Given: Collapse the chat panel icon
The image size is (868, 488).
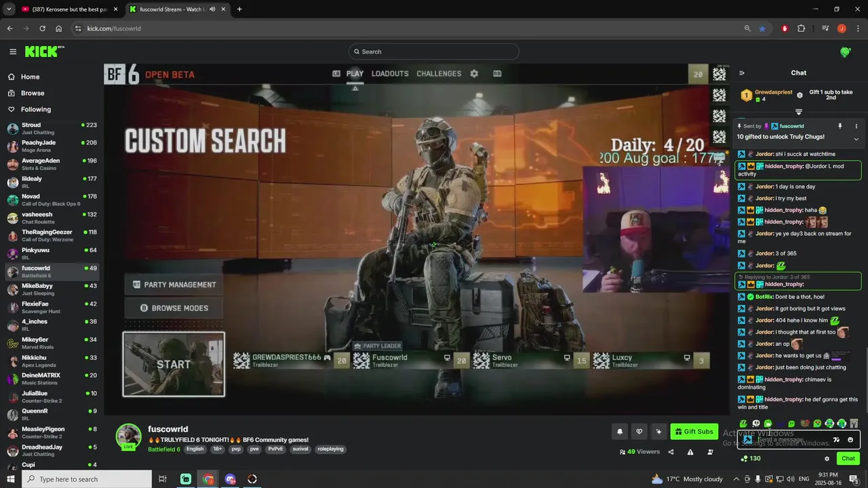Looking at the screenshot, I should (742, 73).
